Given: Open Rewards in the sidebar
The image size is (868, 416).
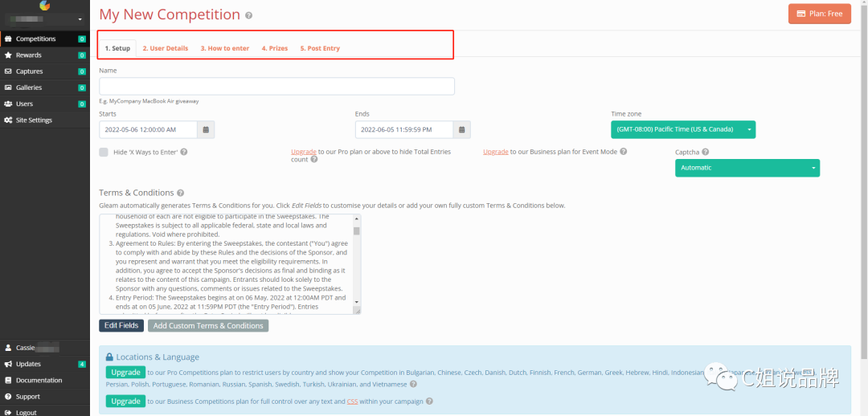Looking at the screenshot, I should [44, 55].
